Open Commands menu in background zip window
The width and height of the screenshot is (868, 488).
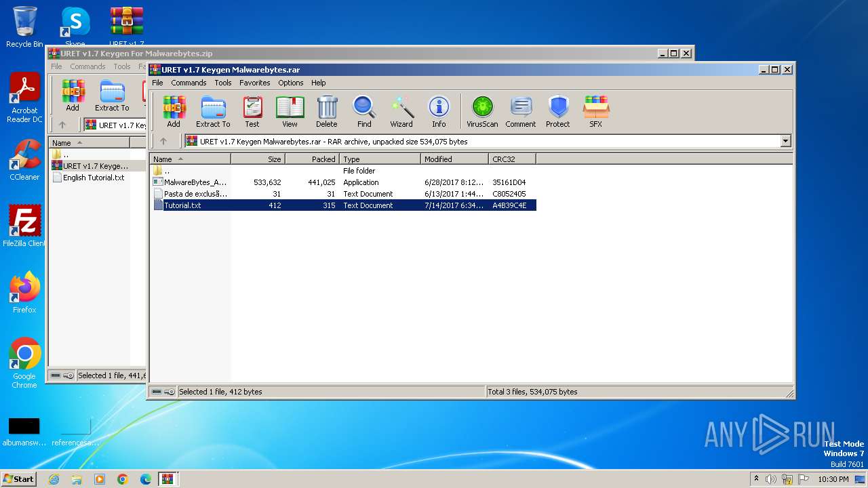87,66
